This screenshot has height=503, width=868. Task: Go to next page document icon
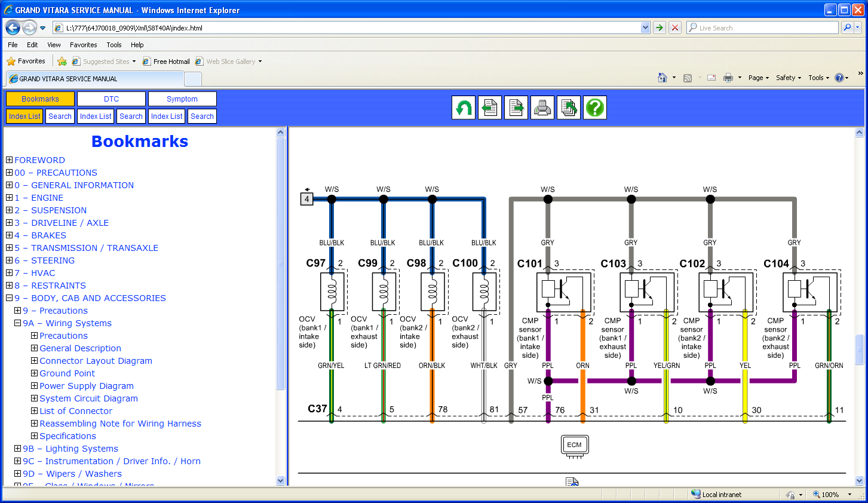pos(516,108)
